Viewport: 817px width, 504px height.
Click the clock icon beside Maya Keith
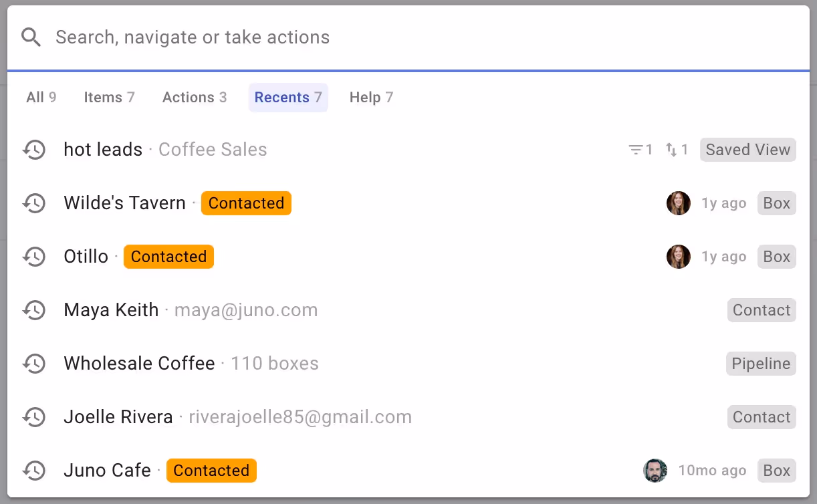(x=34, y=310)
